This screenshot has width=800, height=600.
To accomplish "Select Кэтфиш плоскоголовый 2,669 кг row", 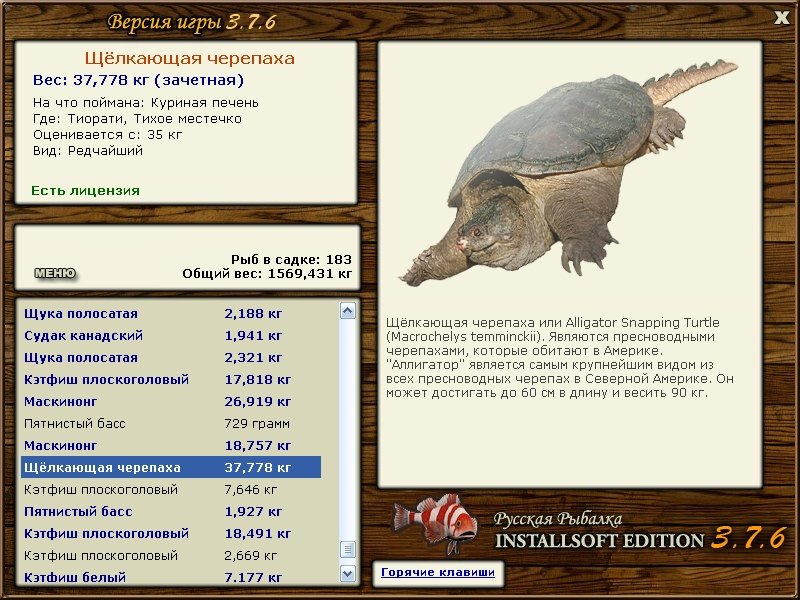I will [x=171, y=555].
